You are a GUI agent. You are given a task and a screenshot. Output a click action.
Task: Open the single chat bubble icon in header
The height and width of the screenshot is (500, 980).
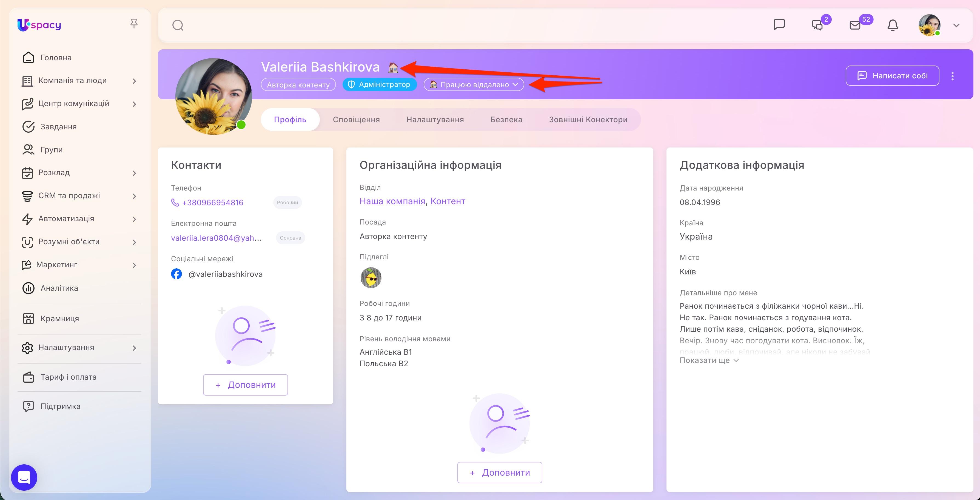coord(779,24)
